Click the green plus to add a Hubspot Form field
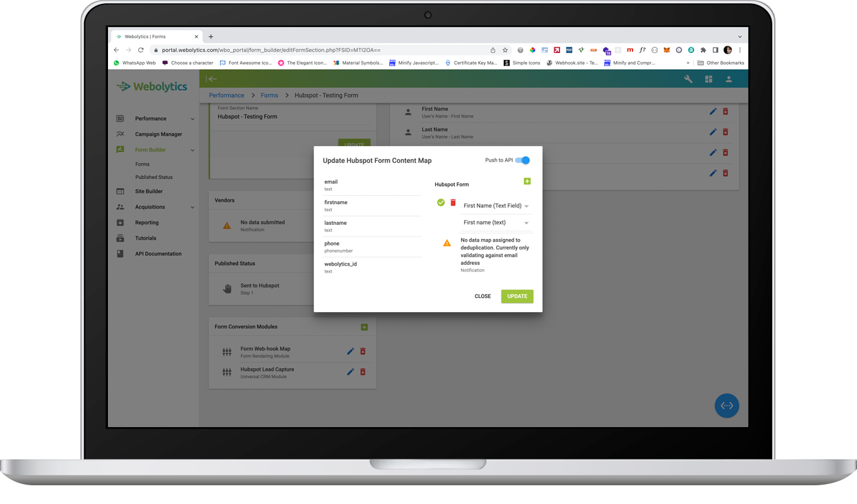The image size is (857, 504). [x=527, y=182]
